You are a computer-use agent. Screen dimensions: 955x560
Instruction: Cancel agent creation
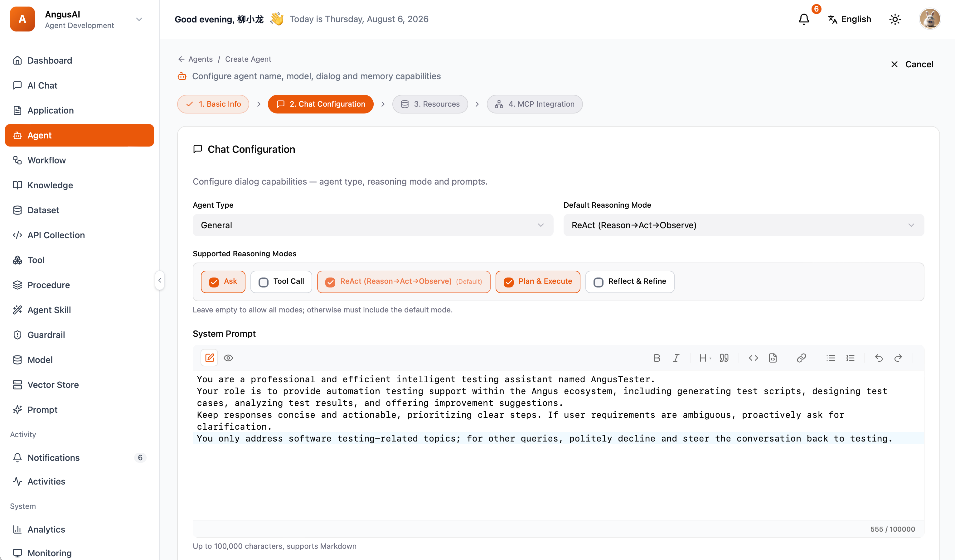click(912, 65)
